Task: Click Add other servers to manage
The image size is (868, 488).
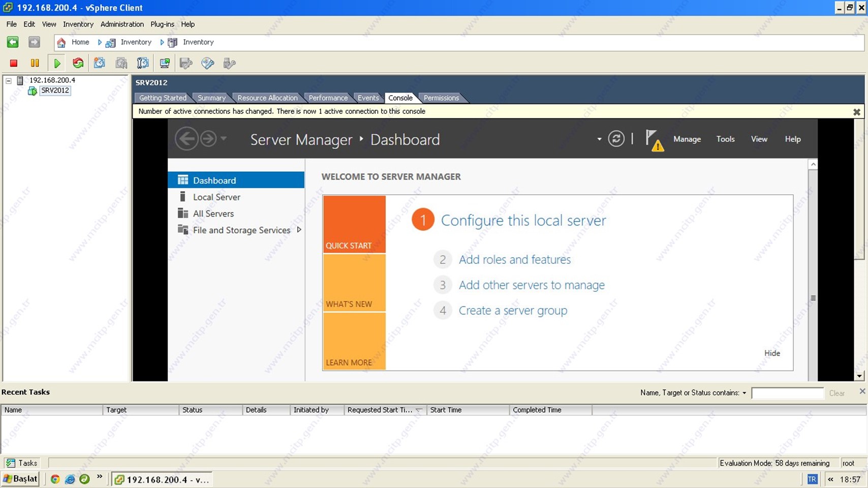Action: click(532, 285)
